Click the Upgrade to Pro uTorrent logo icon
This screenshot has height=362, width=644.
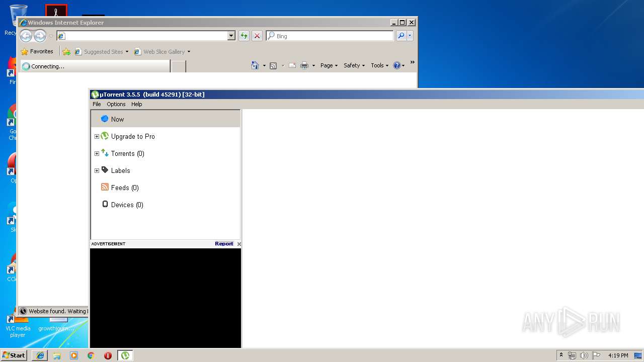[105, 136]
